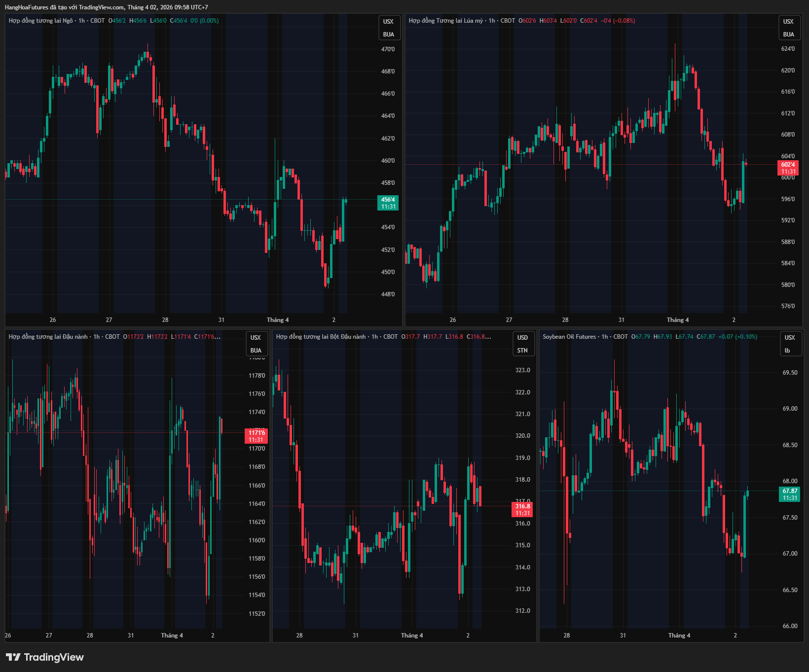Viewport: 809px width, 672px height.
Task: Click the soybean low value 'L1171'4'
Action: click(x=181, y=337)
